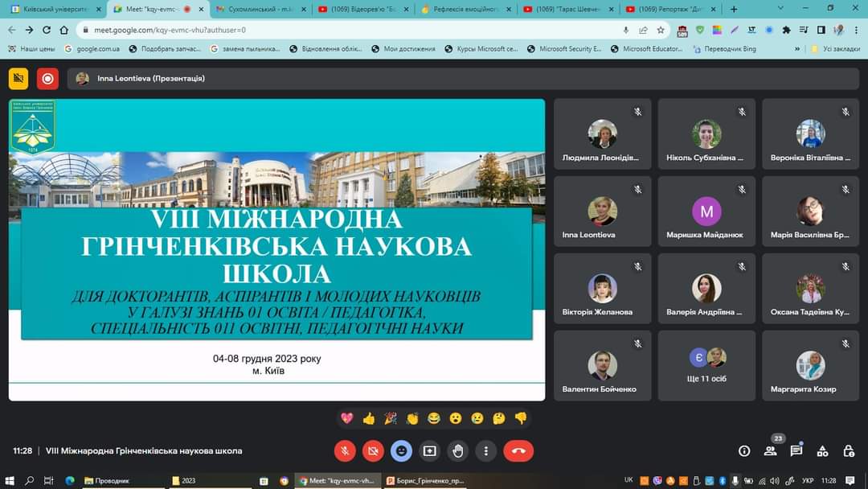Send the thumbs up reaction

[369, 418]
